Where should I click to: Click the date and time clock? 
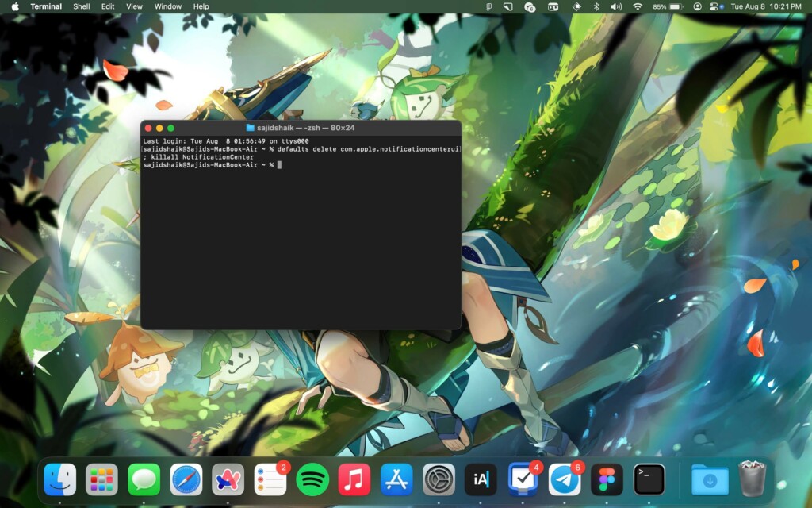(766, 6)
